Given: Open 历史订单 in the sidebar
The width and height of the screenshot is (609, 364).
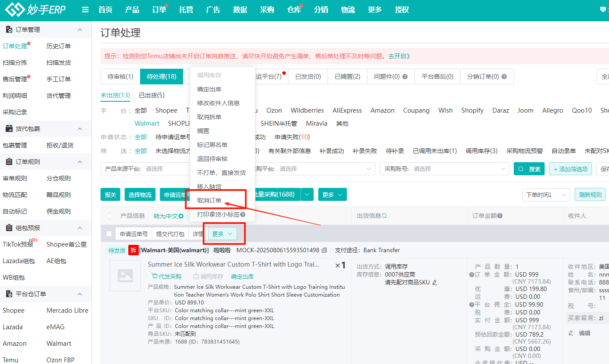Looking at the screenshot, I should coord(59,46).
